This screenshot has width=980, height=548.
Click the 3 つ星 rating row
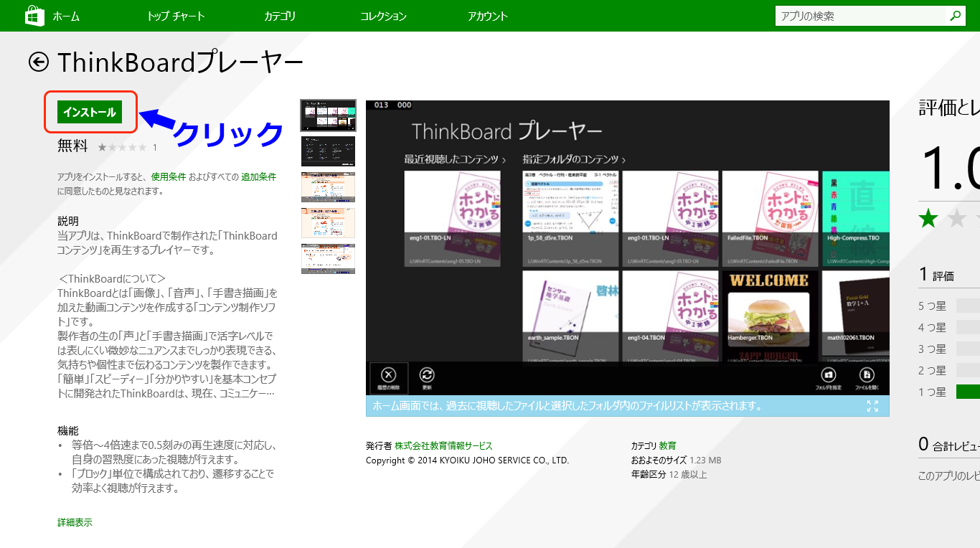tap(948, 349)
